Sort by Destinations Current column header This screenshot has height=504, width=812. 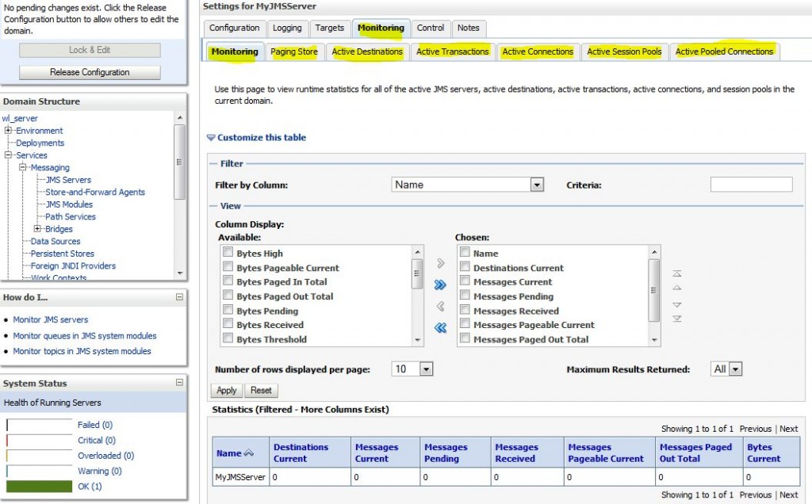pos(301,452)
